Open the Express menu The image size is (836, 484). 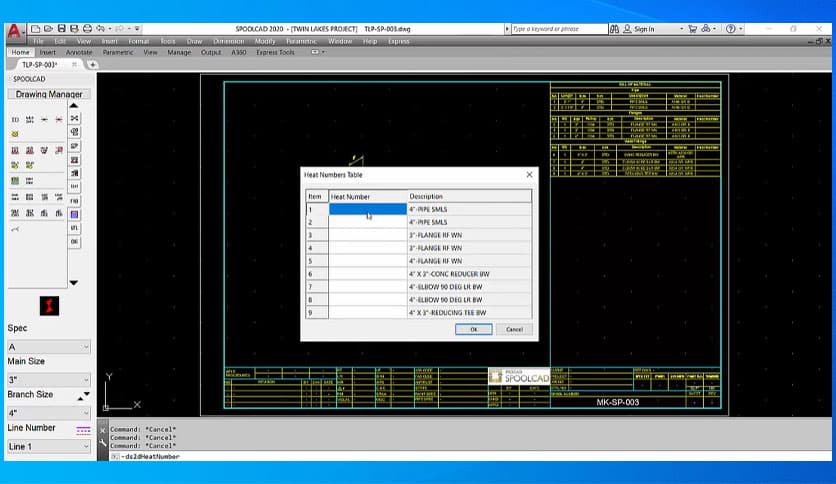(399, 41)
